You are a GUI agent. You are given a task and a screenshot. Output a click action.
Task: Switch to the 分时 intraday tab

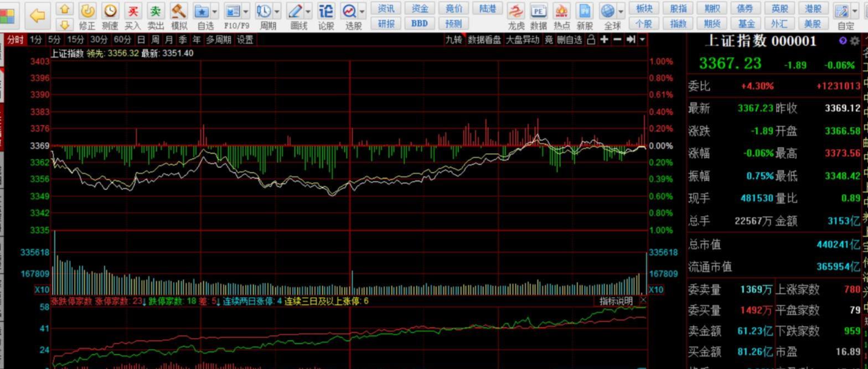tap(15, 39)
